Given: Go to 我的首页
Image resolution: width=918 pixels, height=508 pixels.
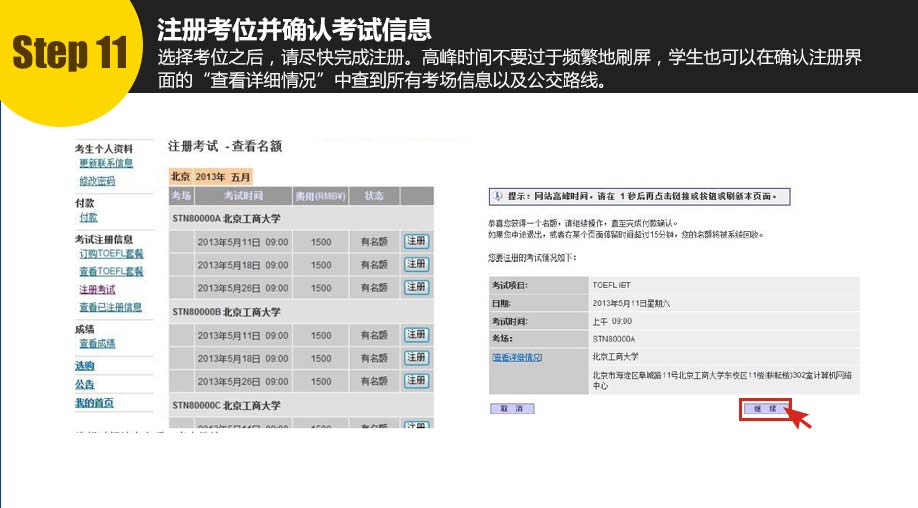Looking at the screenshot, I should pyautogui.click(x=94, y=403).
